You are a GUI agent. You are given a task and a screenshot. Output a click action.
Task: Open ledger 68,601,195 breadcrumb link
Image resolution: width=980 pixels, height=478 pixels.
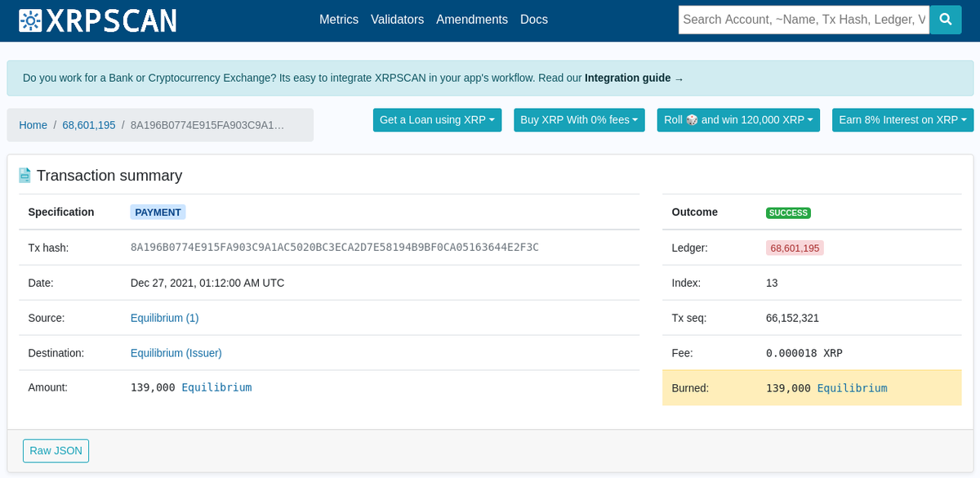pos(89,125)
